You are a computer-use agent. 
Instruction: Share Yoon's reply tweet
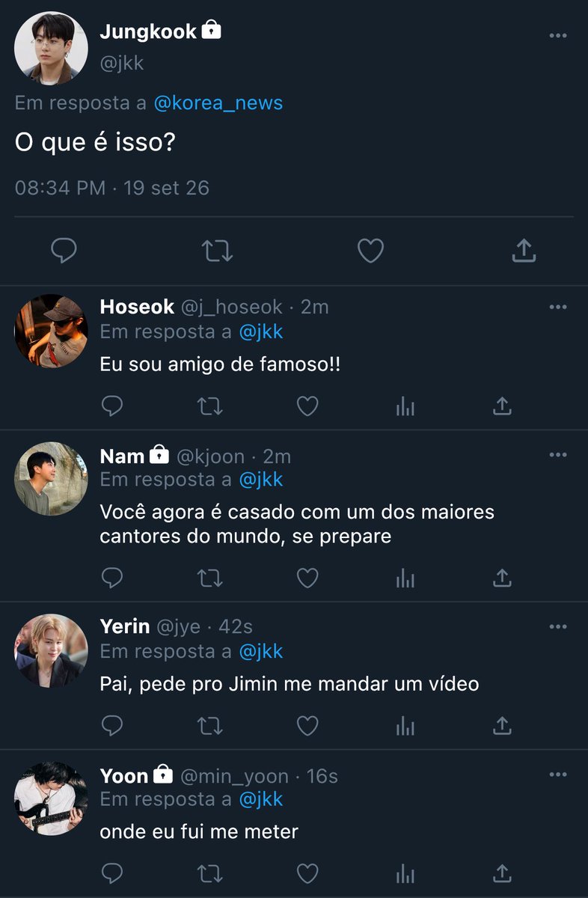502,873
